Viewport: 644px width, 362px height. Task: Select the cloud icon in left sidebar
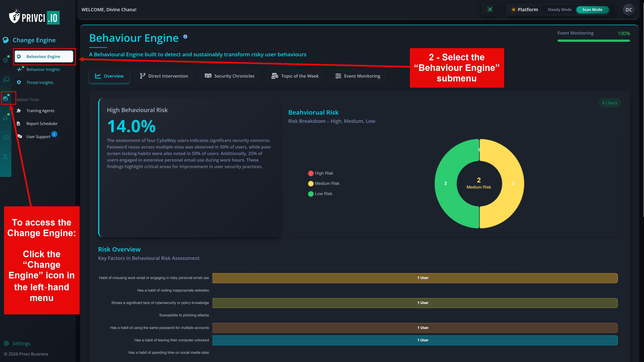click(x=6, y=137)
